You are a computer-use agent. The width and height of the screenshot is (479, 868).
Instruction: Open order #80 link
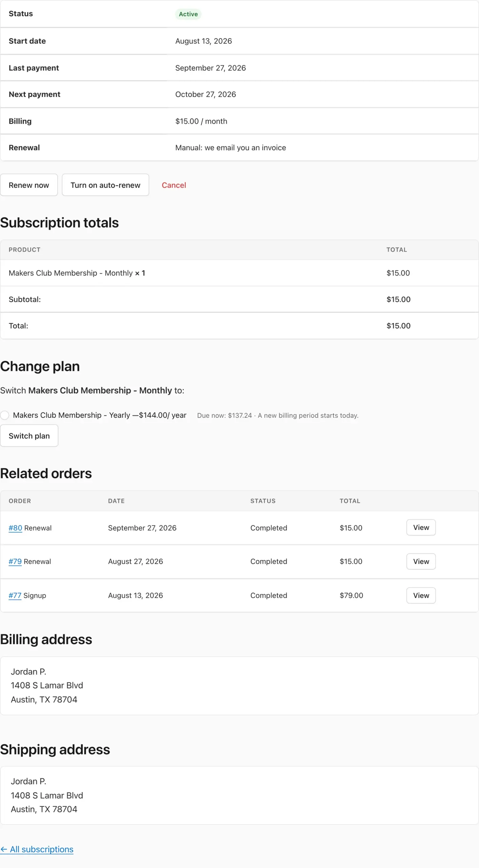coord(15,528)
